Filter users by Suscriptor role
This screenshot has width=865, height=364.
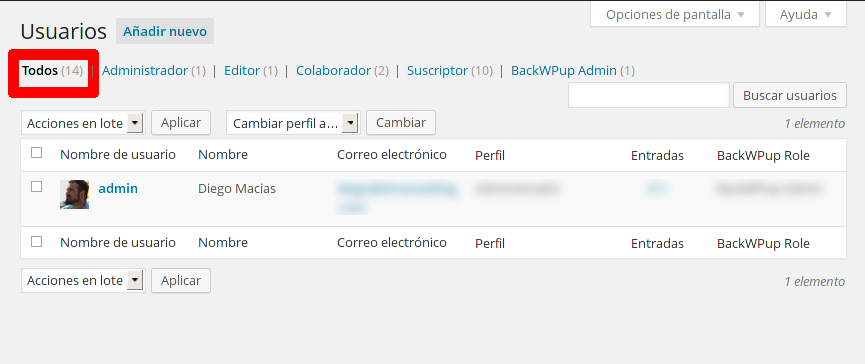click(x=437, y=71)
